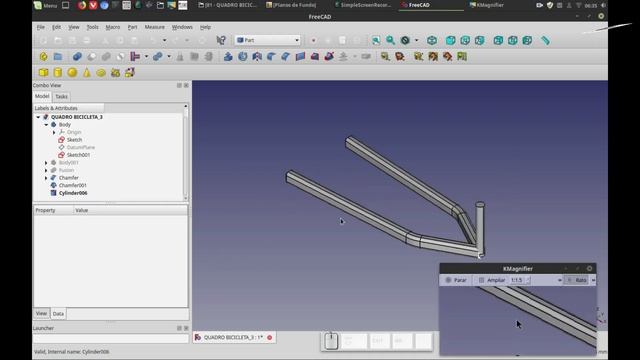
Task: Click the What's This help pointer icon
Action: [221, 40]
